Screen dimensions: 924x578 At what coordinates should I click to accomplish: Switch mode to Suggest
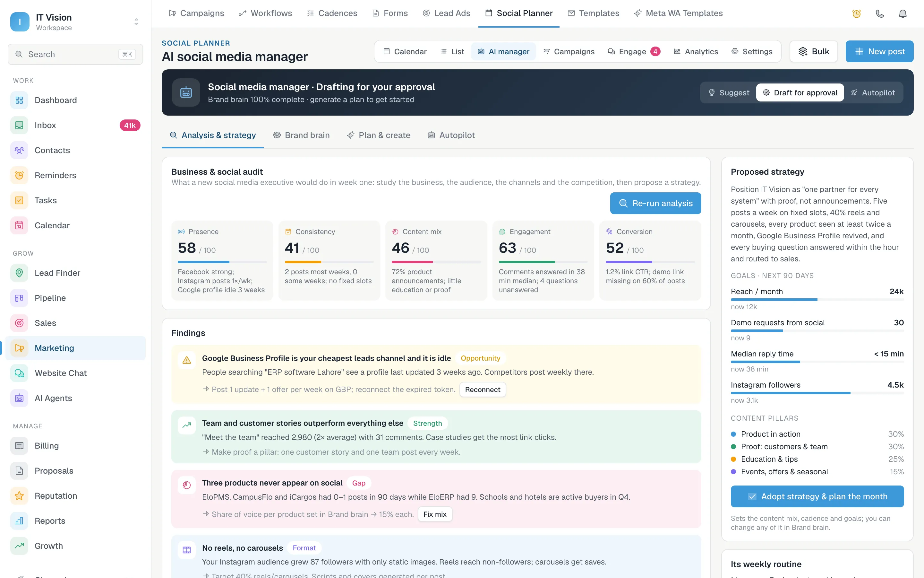[x=729, y=92]
